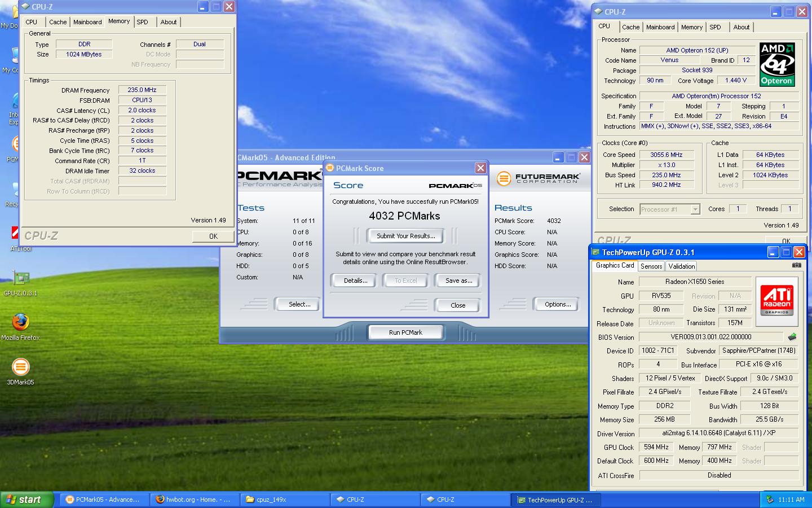
Task: Click the BIOS Version field in GPU-Z
Action: tap(711, 337)
